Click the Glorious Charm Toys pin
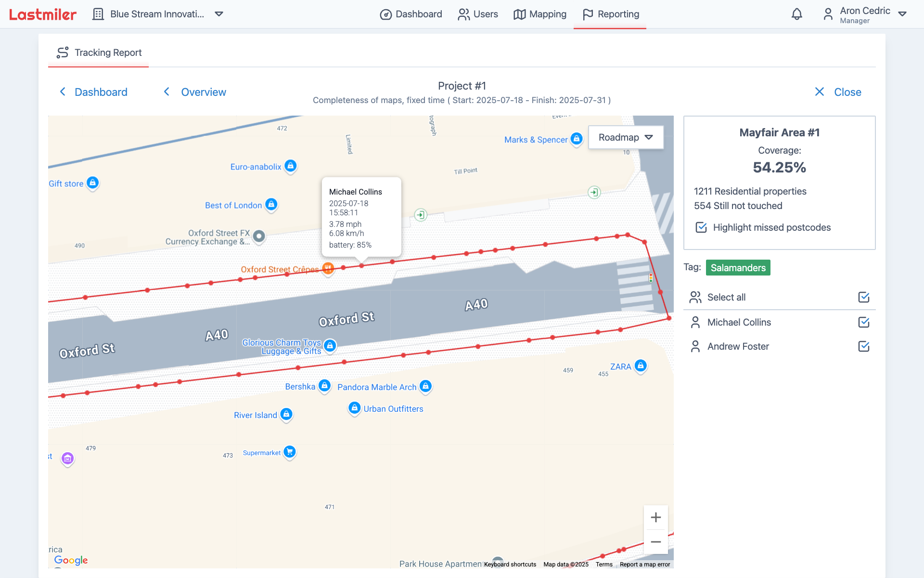 point(330,346)
